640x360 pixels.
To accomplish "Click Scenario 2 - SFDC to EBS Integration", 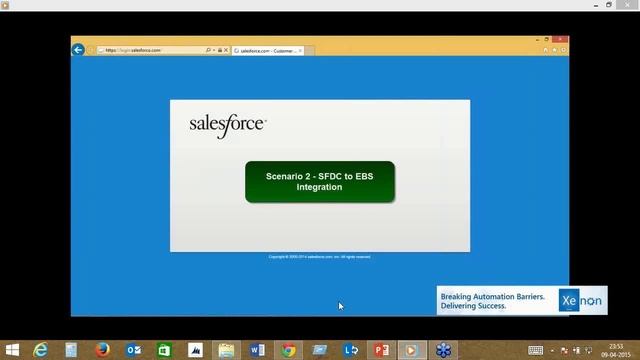I will pos(320,182).
